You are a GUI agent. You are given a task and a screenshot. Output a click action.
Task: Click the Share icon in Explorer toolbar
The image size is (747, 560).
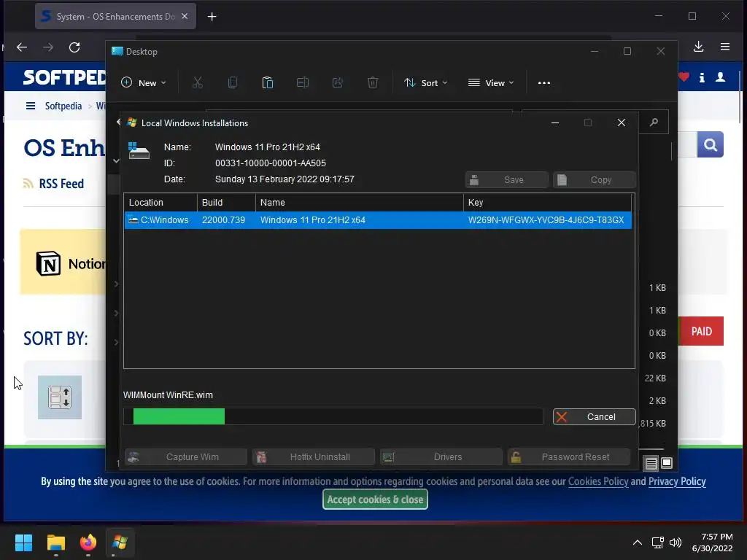(338, 83)
